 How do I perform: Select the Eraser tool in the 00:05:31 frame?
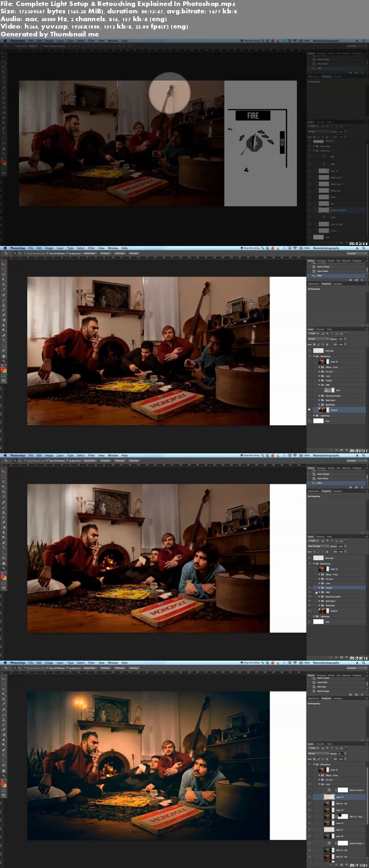(4, 315)
